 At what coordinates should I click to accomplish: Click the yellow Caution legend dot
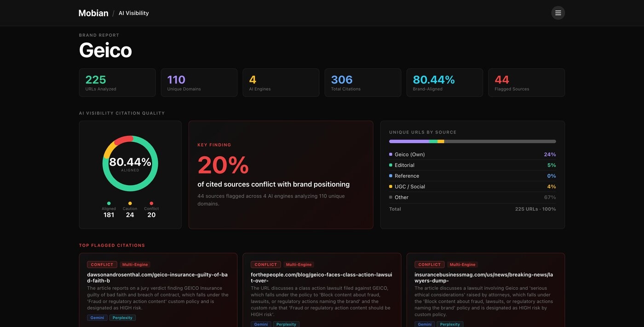coord(130,203)
